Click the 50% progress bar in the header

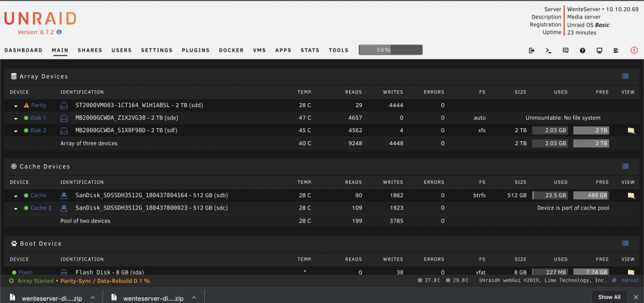tap(390, 50)
